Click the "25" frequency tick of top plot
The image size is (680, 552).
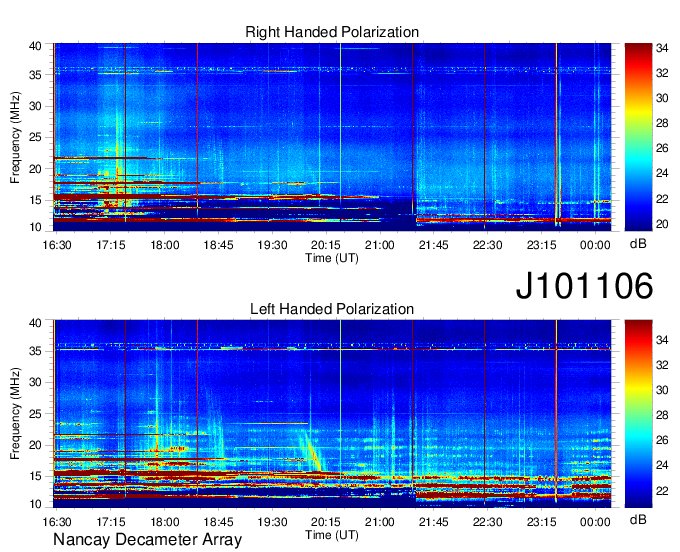35,138
